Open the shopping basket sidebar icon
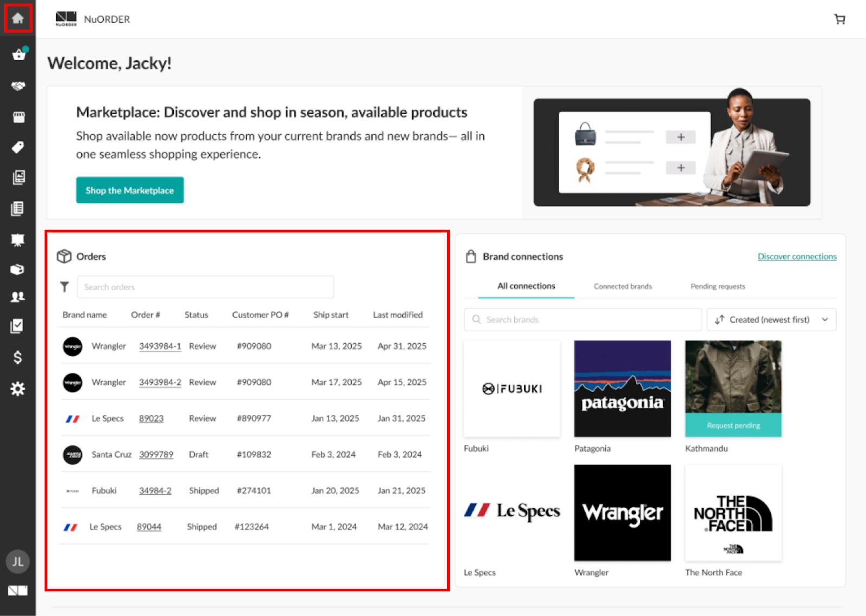 (x=19, y=55)
